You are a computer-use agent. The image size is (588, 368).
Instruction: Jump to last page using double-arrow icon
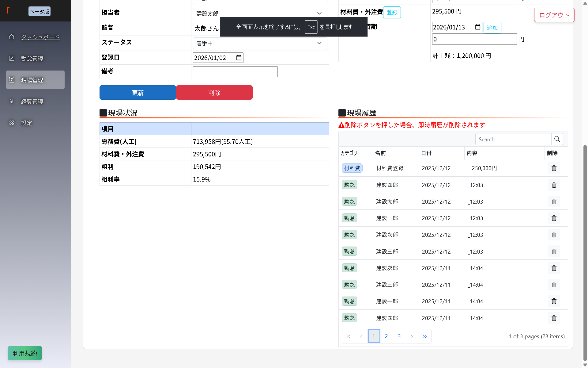[425, 336]
